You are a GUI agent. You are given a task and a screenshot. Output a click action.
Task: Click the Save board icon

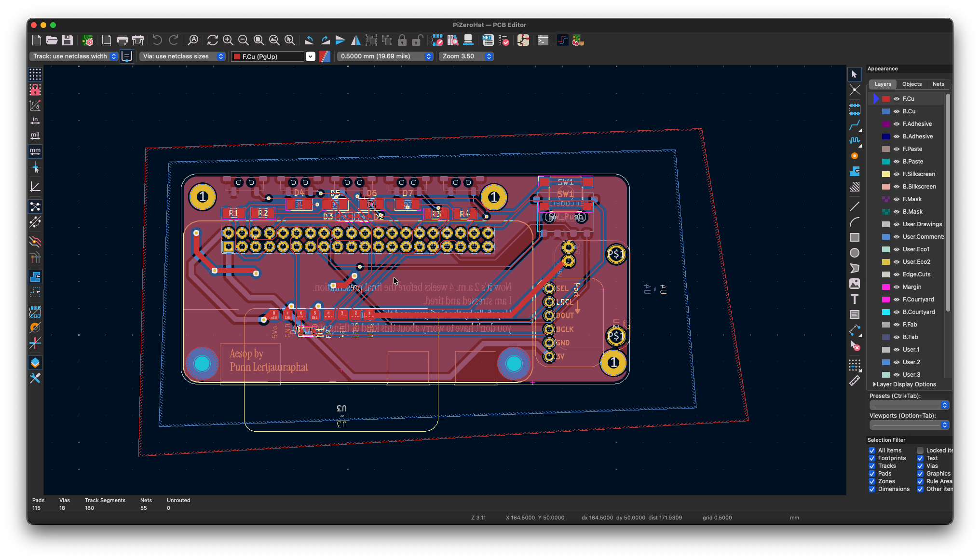tap(68, 41)
